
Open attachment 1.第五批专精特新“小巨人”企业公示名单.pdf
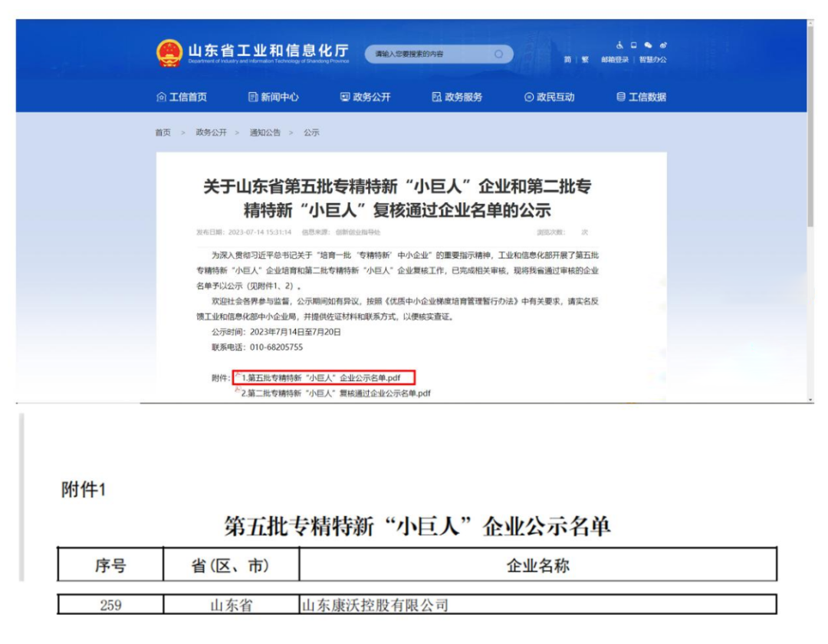(321, 378)
